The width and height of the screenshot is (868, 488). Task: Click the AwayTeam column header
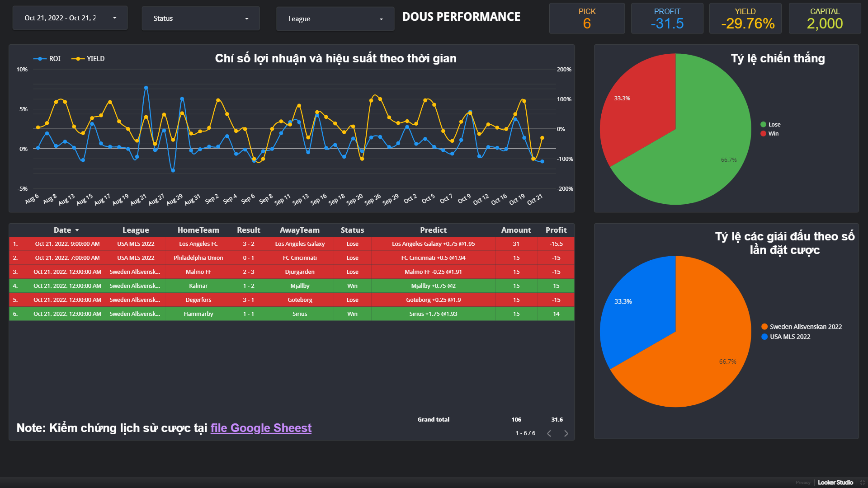tap(299, 230)
